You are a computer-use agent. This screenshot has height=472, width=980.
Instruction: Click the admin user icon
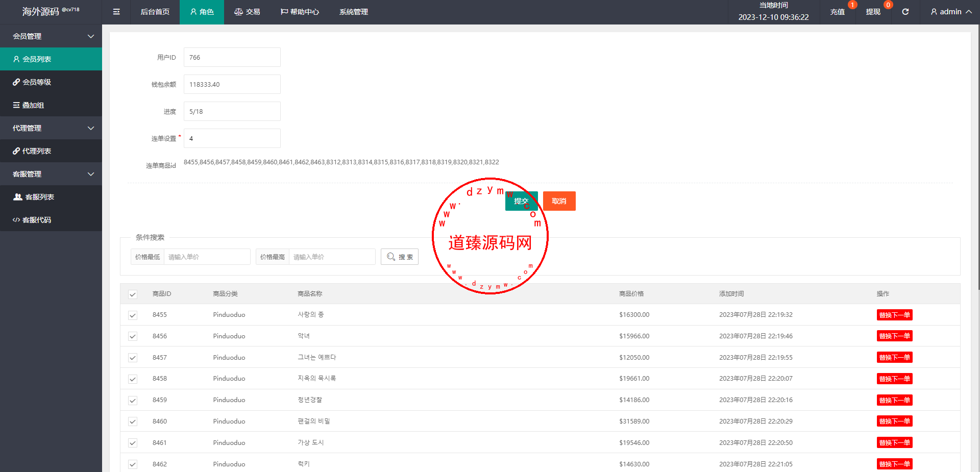[x=934, y=12]
